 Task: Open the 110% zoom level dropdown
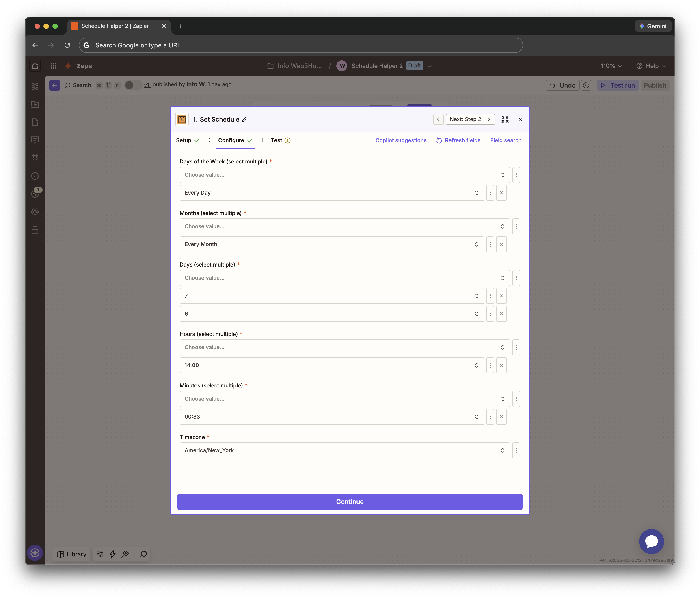click(x=611, y=66)
